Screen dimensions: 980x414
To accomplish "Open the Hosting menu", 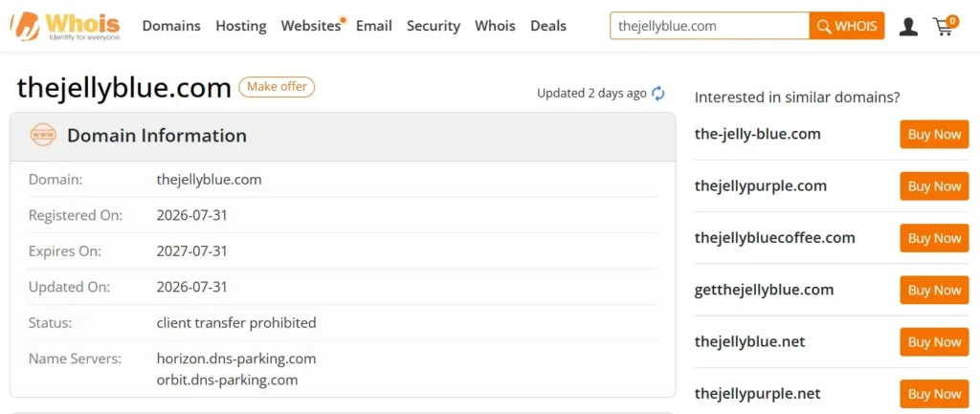I will [x=240, y=26].
